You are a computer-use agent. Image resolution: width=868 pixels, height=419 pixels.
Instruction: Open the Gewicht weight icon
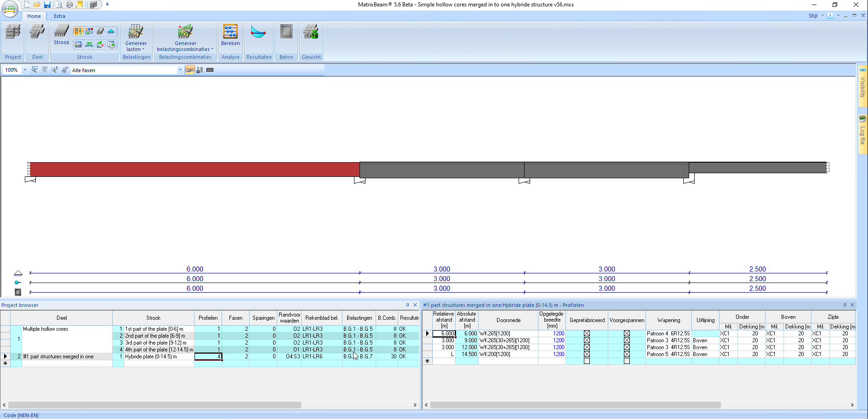[311, 32]
